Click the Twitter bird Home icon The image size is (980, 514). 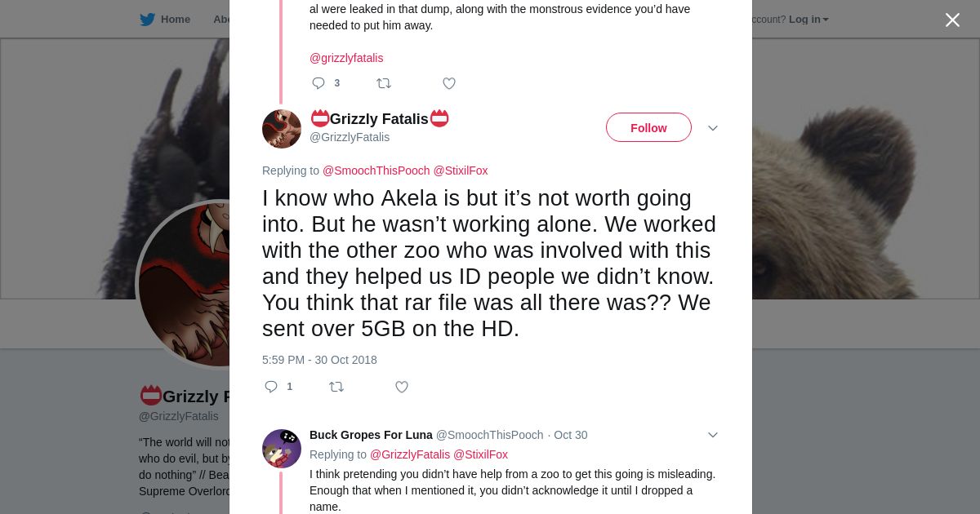[x=147, y=20]
